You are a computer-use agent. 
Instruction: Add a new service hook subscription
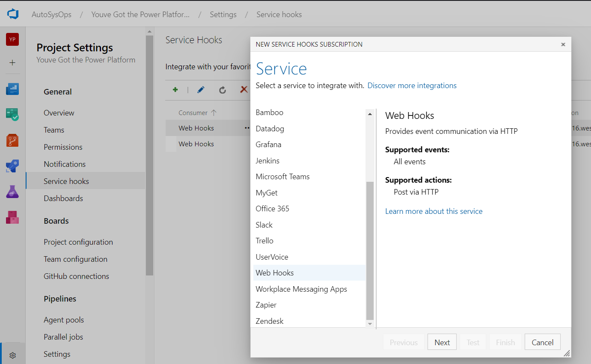175,90
